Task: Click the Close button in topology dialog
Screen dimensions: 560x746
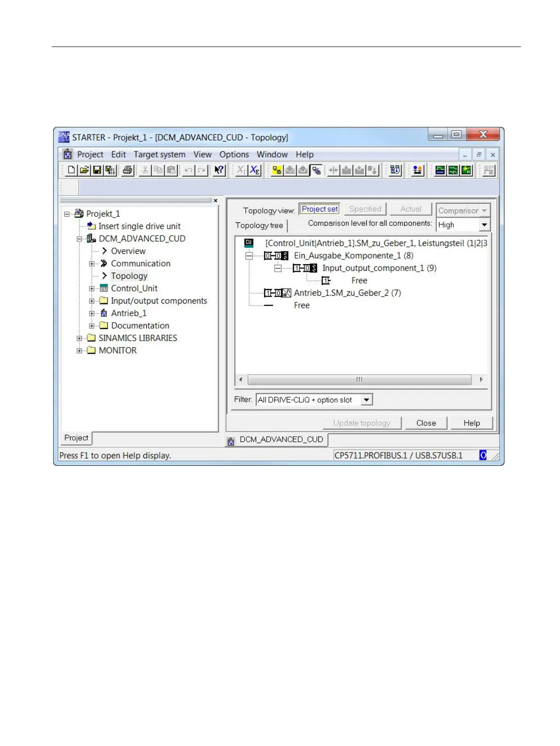Action: (426, 423)
